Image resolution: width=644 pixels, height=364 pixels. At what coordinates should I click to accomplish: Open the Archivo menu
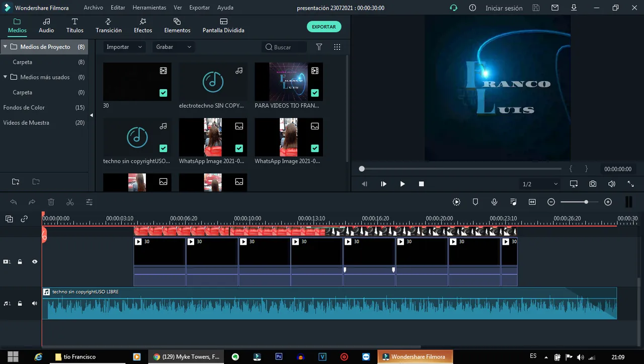pos(94,8)
